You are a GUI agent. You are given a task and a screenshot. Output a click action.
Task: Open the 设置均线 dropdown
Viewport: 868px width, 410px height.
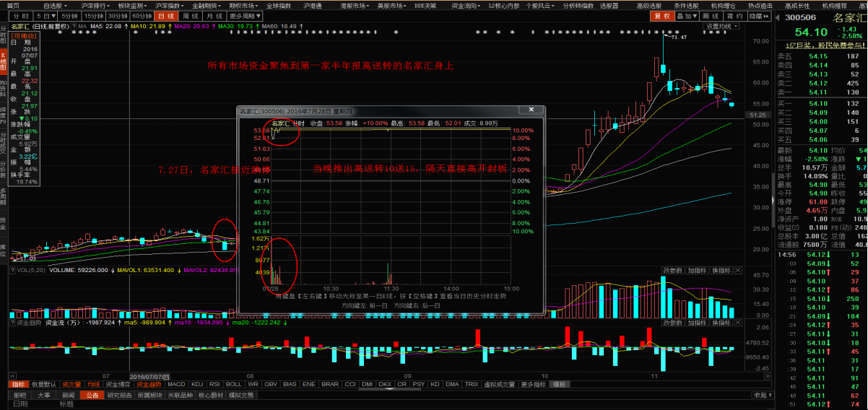(720, 27)
